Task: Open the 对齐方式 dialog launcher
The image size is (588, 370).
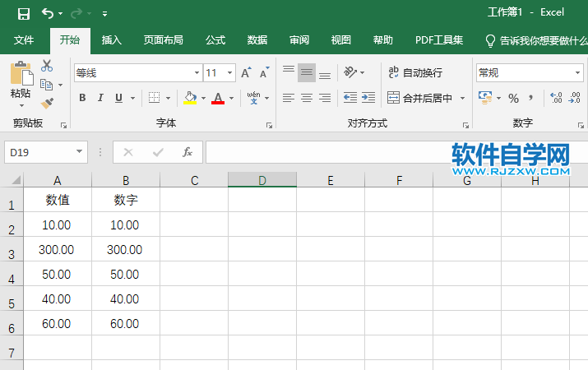Action: tap(465, 126)
